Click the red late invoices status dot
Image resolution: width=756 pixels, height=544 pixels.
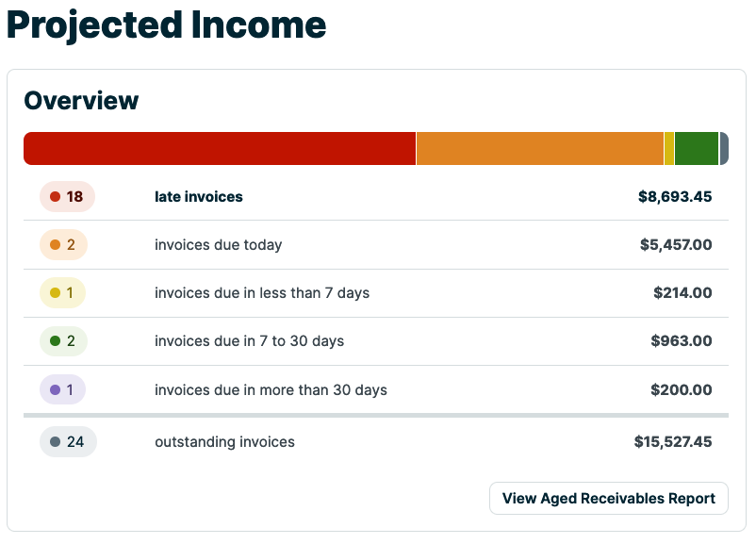[53, 196]
